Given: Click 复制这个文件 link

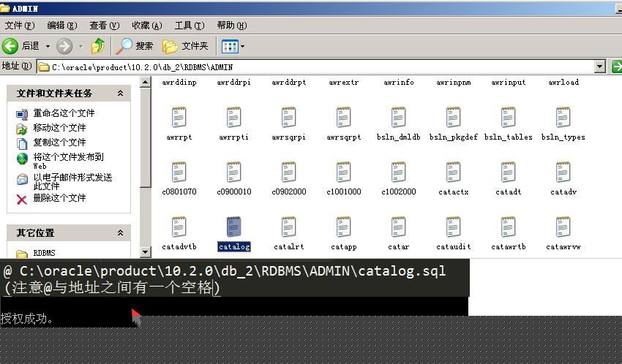Looking at the screenshot, I should click(x=59, y=143).
